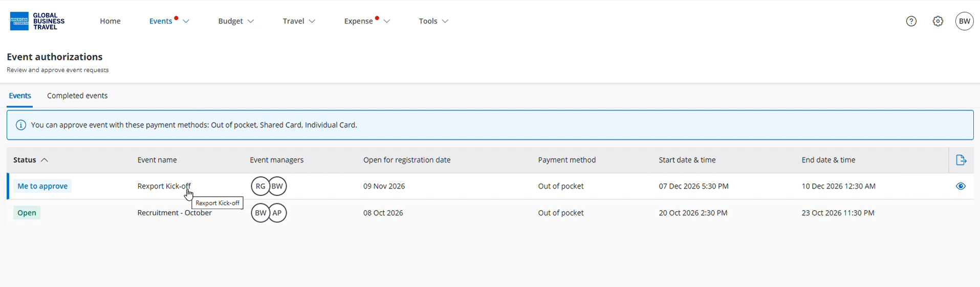This screenshot has width=980, height=287.
Task: Click the AP manager avatar for Recruitment - October
Action: 277,213
